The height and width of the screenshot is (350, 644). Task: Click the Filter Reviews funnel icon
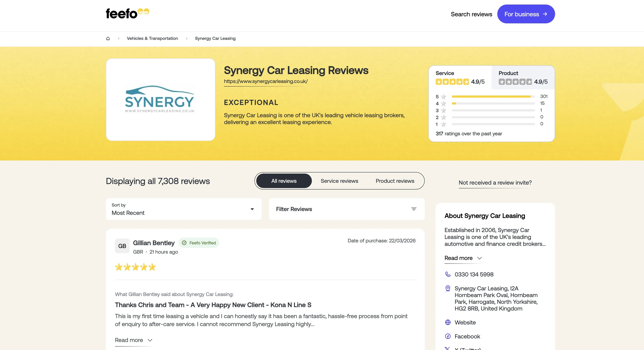tap(414, 209)
